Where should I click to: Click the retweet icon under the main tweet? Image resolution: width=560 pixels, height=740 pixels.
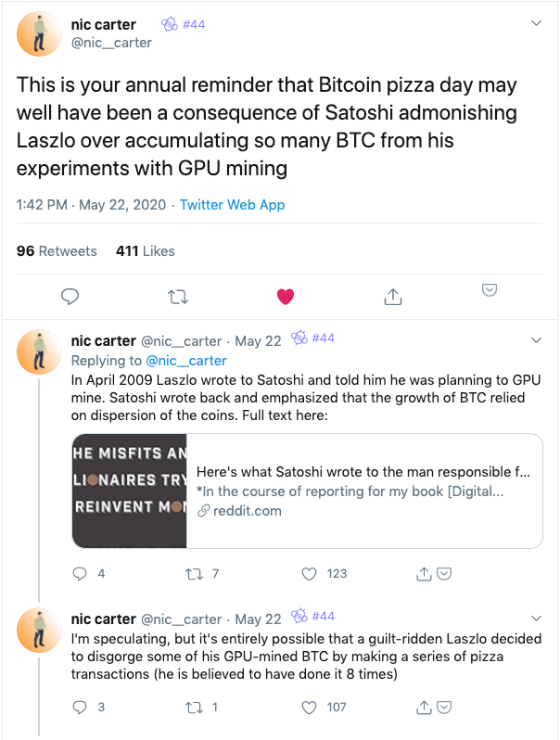178,297
